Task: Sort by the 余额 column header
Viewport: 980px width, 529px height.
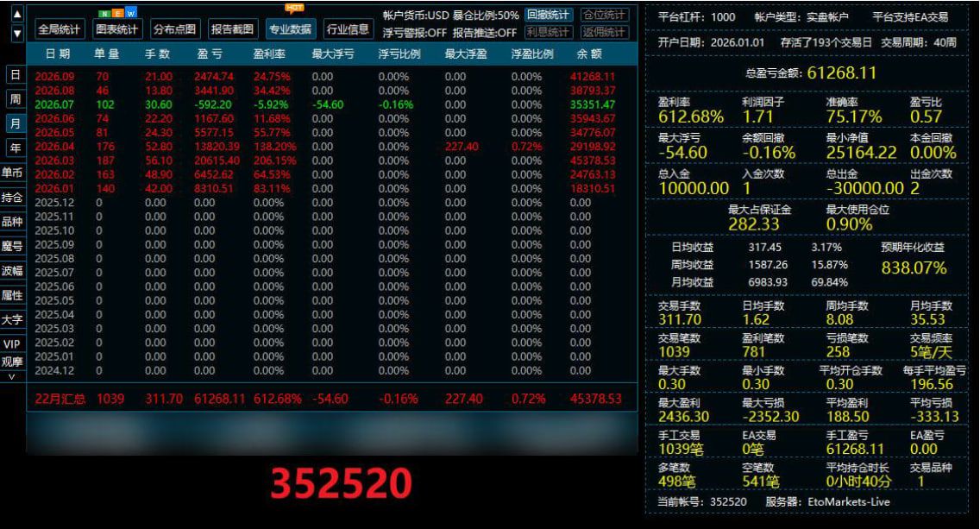Action: (x=588, y=54)
